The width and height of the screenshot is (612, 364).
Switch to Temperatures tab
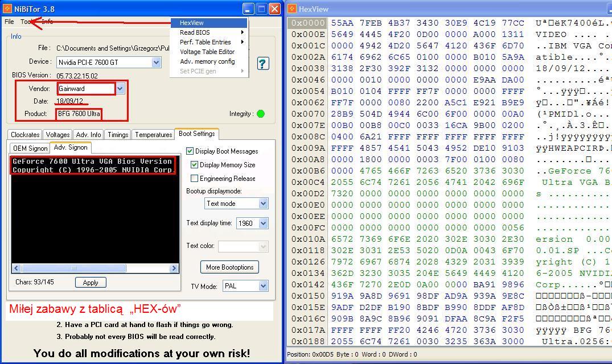click(x=153, y=134)
